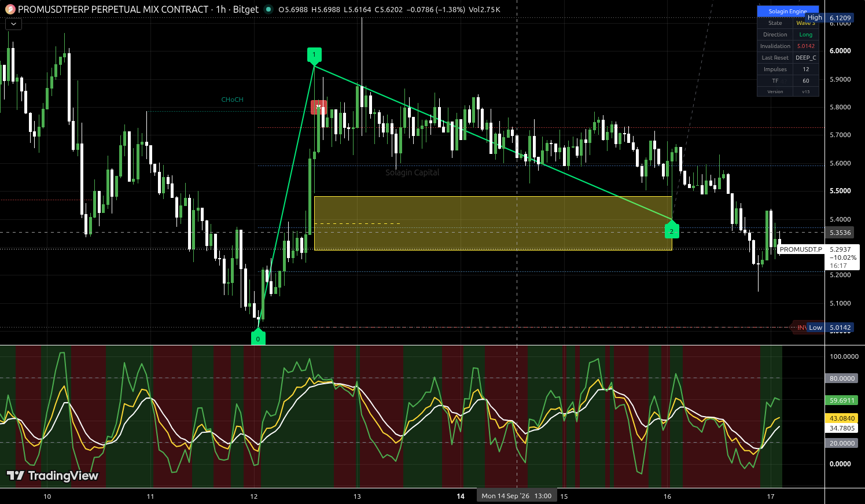Click the Direction value 'Long'
The height and width of the screenshot is (504, 865).
pos(806,35)
